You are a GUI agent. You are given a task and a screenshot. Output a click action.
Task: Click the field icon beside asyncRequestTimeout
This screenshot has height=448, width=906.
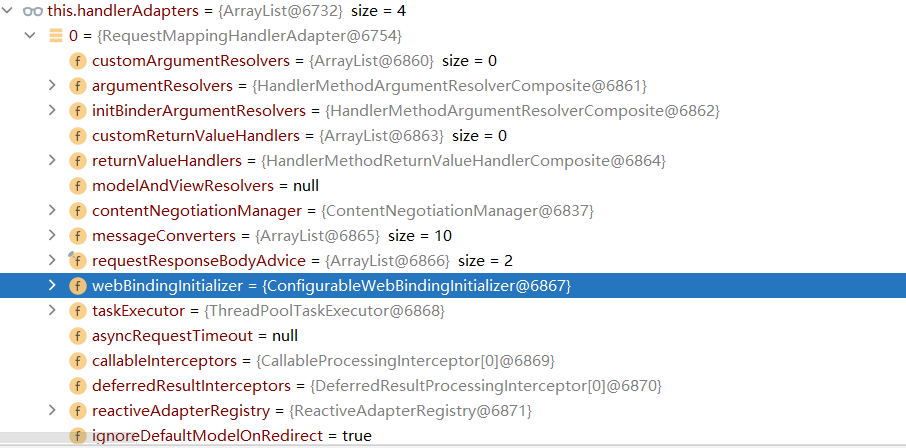[77, 336]
